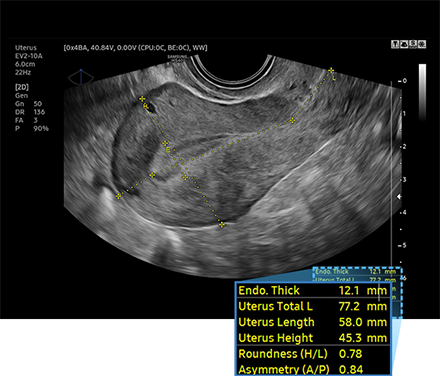The image size is (440, 376).
Task: Click the '6.0cm' depth value
Action: pyautogui.click(x=25, y=64)
